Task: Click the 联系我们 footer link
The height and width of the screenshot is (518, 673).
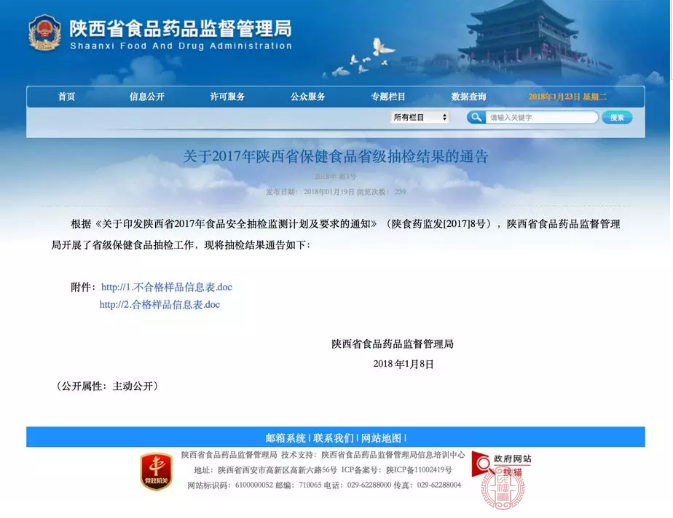Action: (x=333, y=438)
